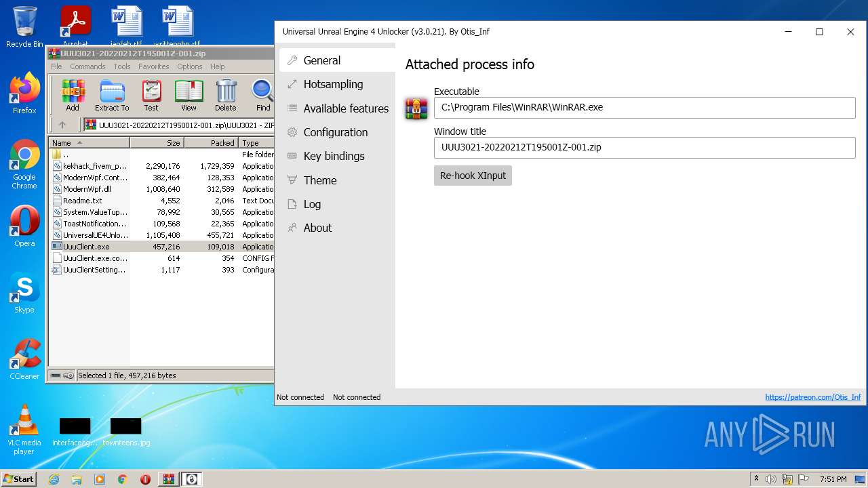Click the Window title field
Viewport: 868px width, 488px height.
[x=644, y=147]
